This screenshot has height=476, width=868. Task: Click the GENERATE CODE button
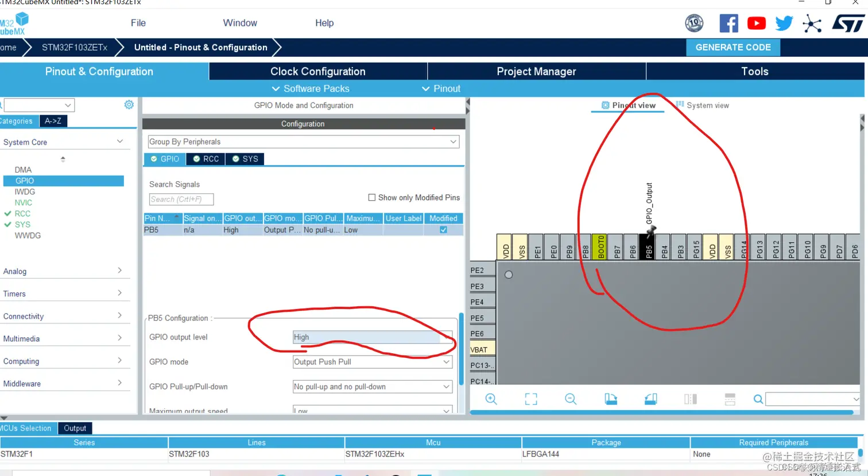coord(733,48)
